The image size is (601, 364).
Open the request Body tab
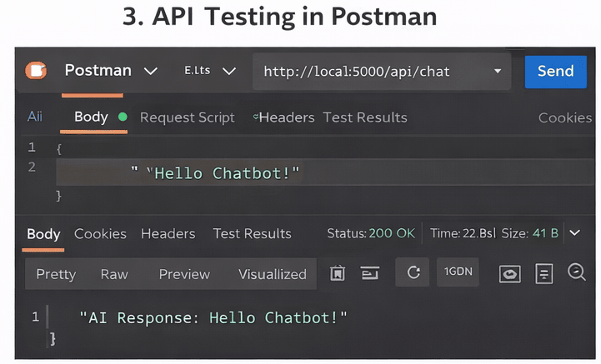pyautogui.click(x=91, y=117)
